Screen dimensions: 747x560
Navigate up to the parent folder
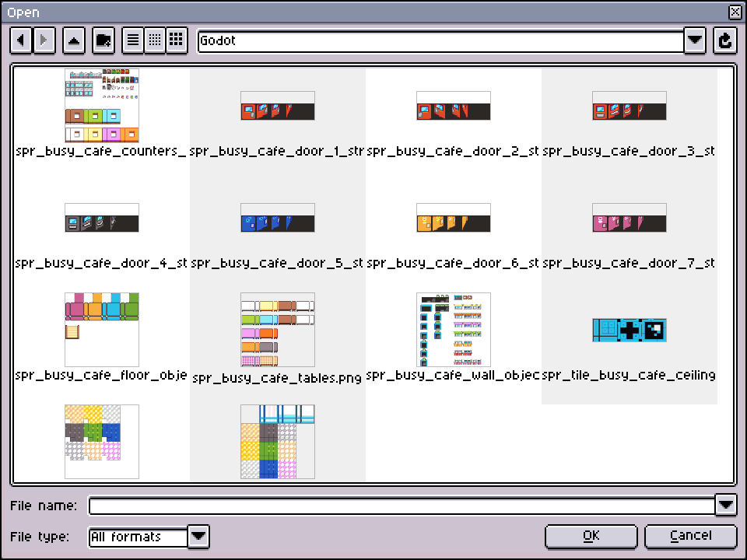point(74,40)
